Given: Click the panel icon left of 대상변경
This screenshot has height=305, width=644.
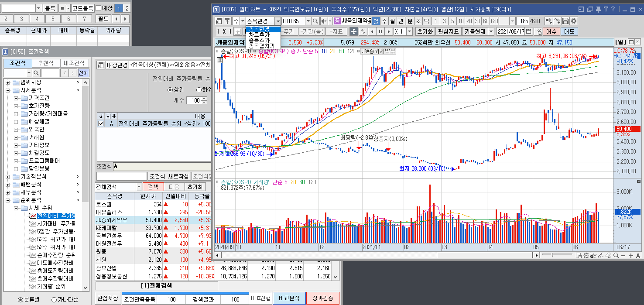Looking at the screenshot, I should point(100,65).
